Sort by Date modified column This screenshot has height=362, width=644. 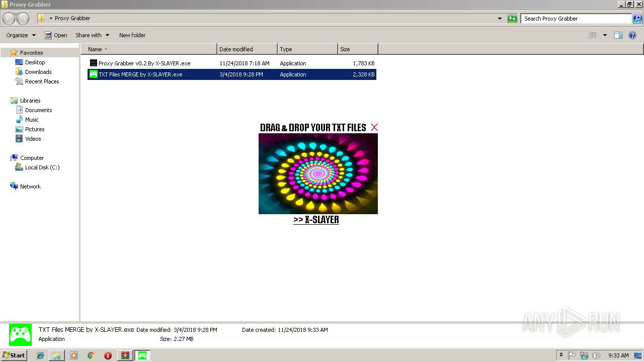point(247,49)
